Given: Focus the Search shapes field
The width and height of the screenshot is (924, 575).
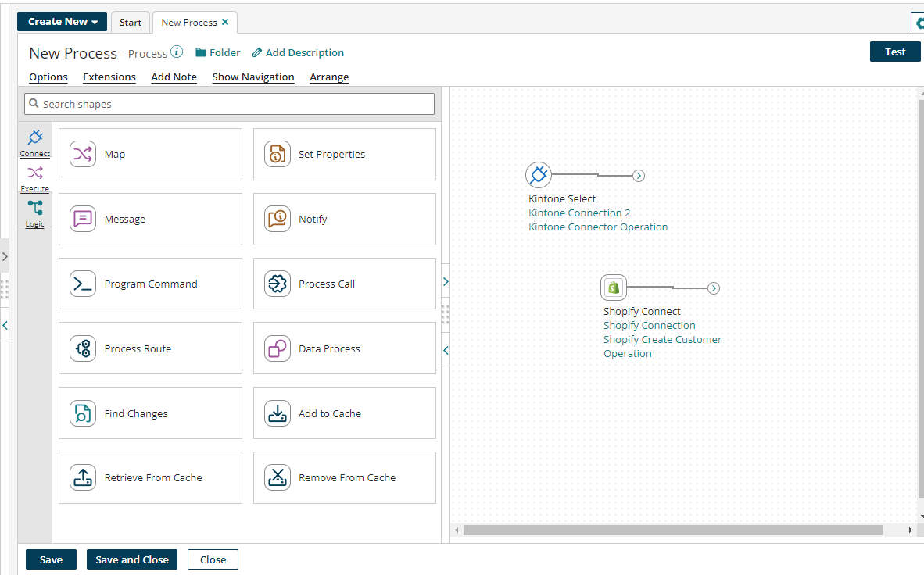Looking at the screenshot, I should coord(230,104).
